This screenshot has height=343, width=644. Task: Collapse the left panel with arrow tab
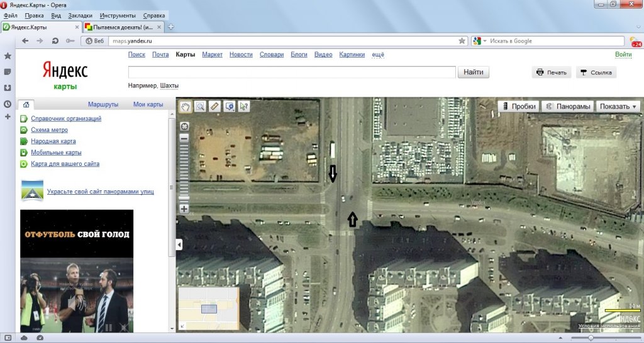[x=179, y=244]
